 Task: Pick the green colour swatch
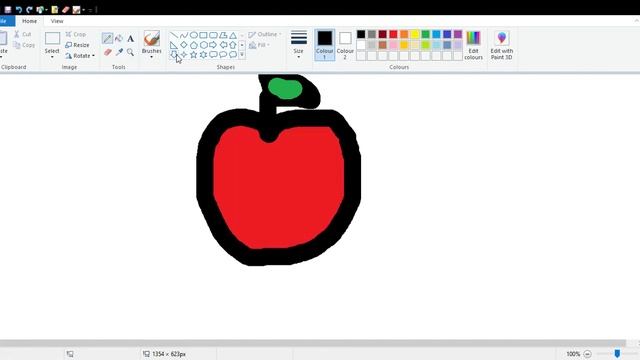(426, 34)
